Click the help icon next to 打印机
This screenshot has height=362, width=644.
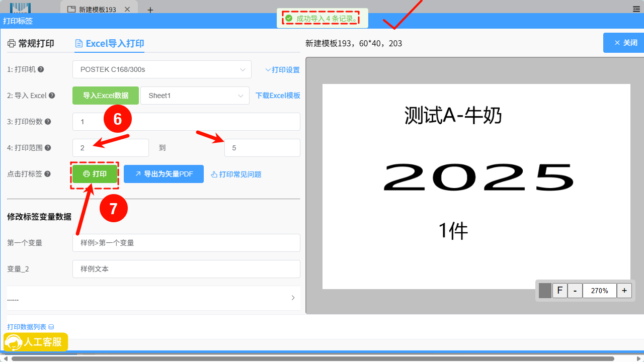41,69
